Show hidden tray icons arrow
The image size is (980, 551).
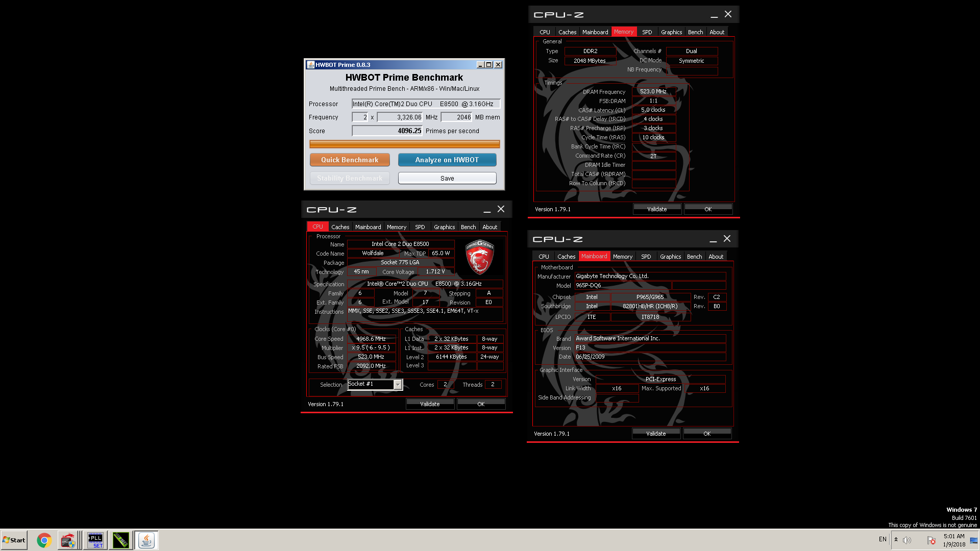(896, 540)
